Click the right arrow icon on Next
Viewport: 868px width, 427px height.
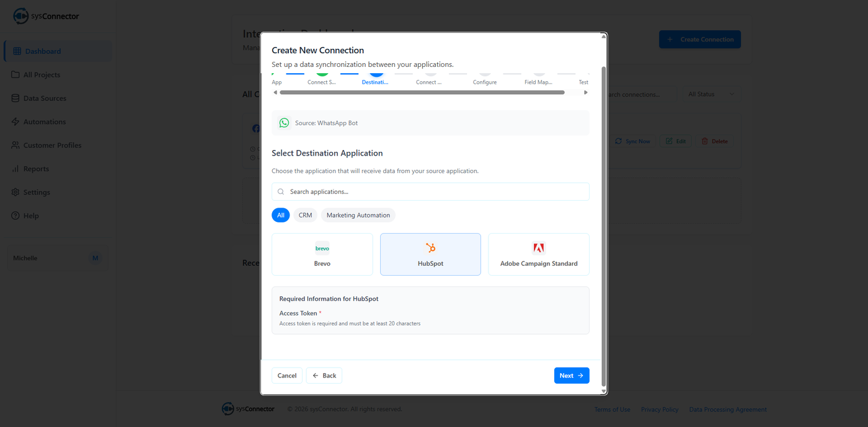point(580,376)
